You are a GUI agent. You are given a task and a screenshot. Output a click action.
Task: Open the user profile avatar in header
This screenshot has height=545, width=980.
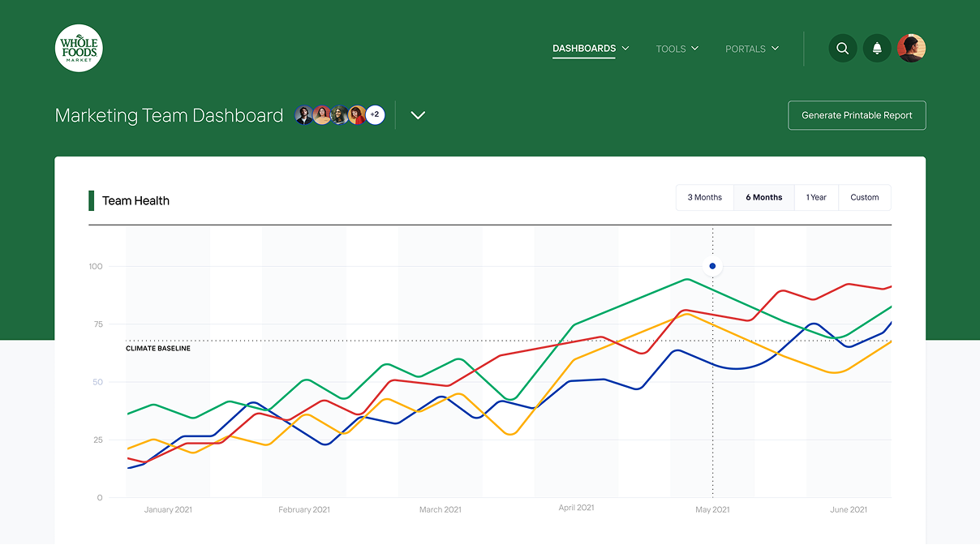pos(911,49)
